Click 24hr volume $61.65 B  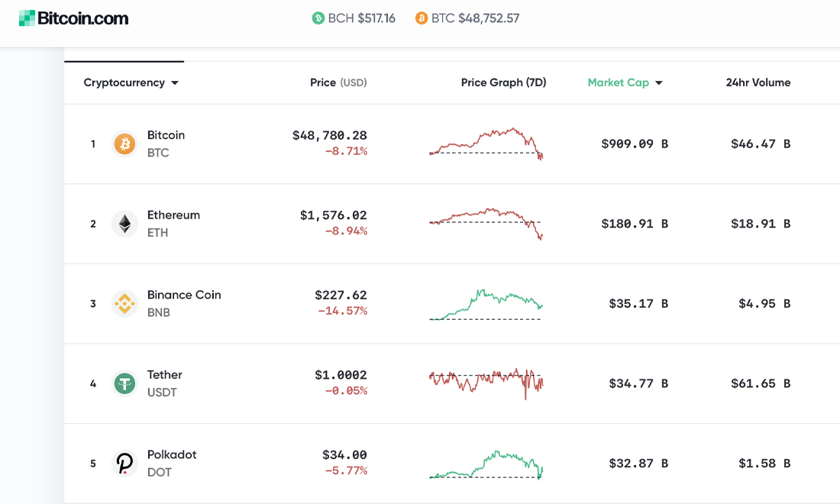click(761, 383)
